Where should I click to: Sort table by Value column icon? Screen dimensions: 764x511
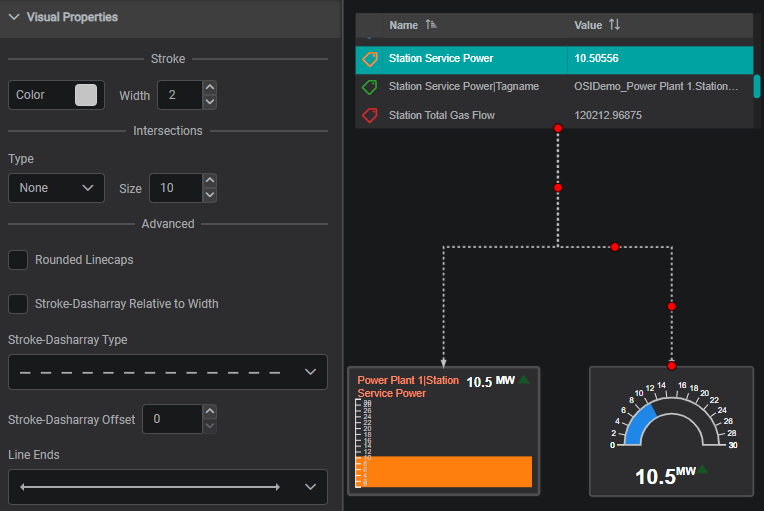tap(614, 24)
